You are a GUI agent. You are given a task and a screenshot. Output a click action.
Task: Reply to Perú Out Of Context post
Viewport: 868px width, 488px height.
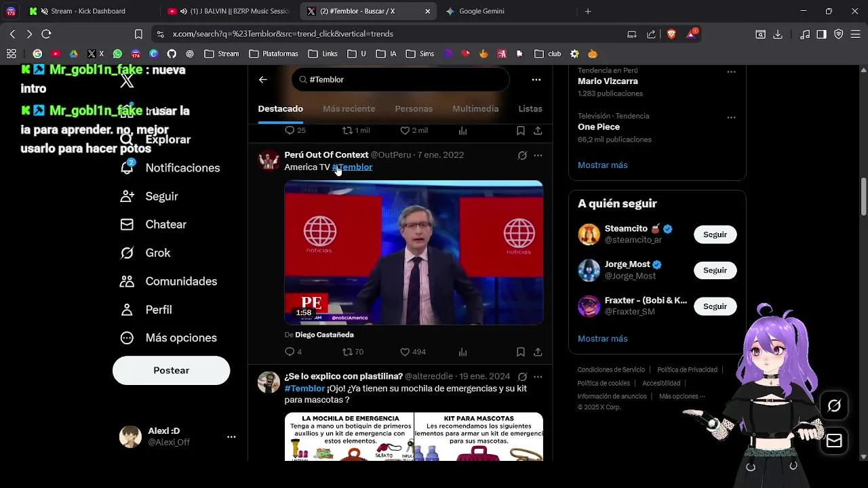click(293, 352)
